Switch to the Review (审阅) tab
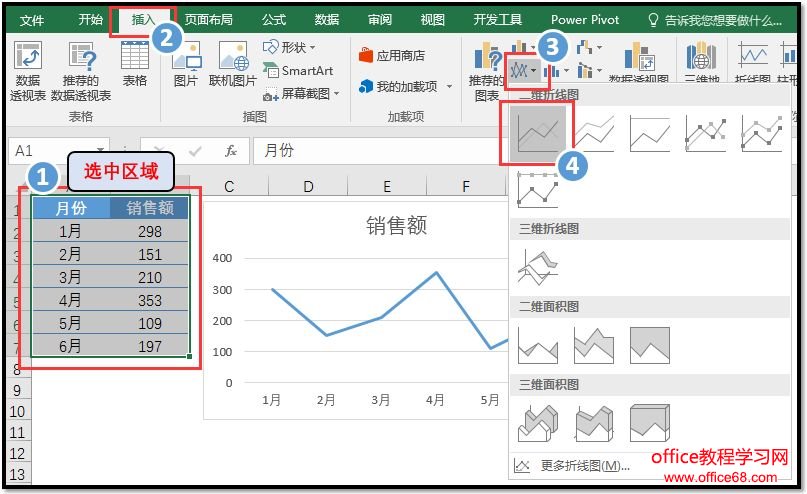 [x=380, y=20]
